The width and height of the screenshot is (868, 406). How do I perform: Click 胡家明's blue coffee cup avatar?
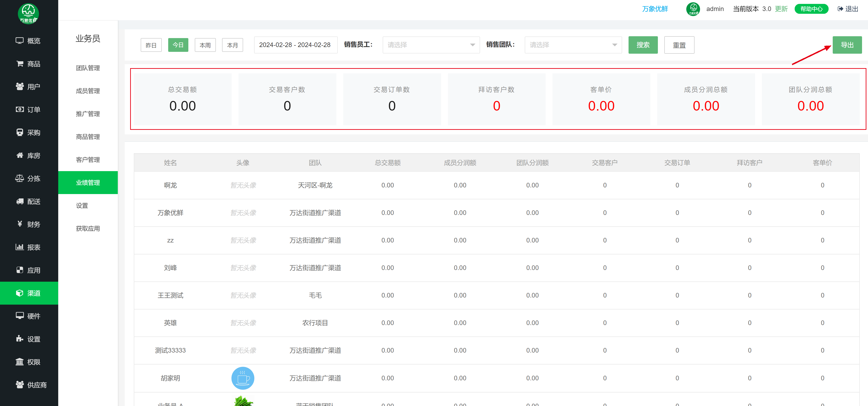[x=243, y=378]
